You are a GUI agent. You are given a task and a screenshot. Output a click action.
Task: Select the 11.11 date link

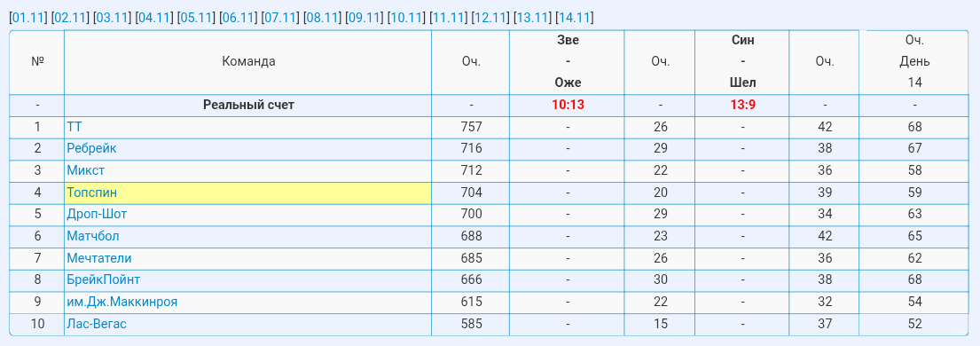448,18
